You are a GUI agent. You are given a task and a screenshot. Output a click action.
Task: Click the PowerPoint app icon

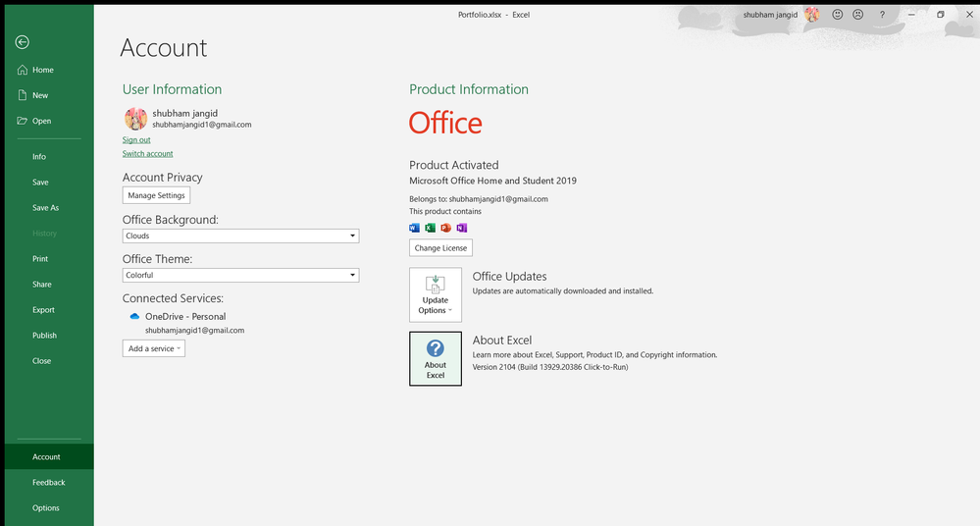pyautogui.click(x=445, y=228)
